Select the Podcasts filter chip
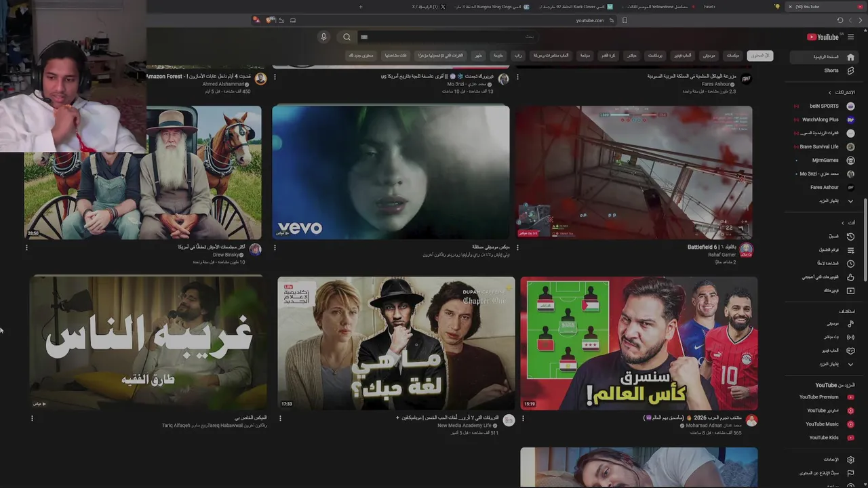The width and height of the screenshot is (868, 488). pos(655,56)
